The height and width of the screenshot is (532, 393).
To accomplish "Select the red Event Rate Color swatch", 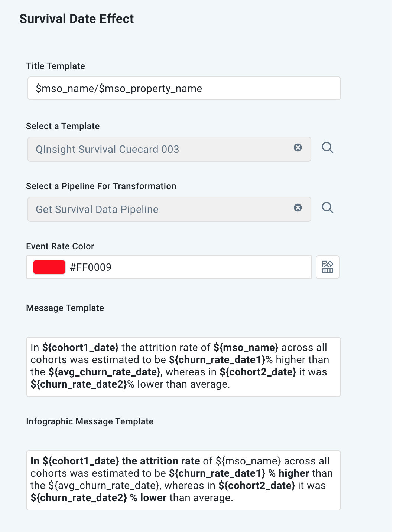I will 49,267.
